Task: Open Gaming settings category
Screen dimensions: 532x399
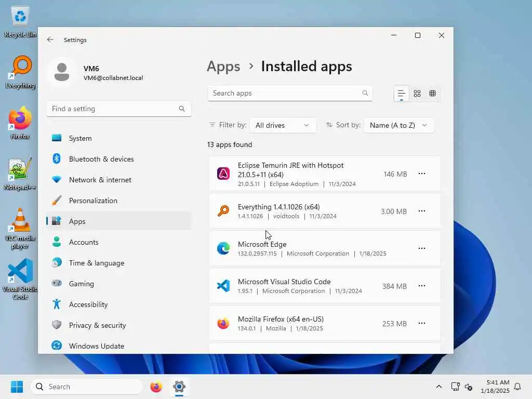Action: point(119,284)
